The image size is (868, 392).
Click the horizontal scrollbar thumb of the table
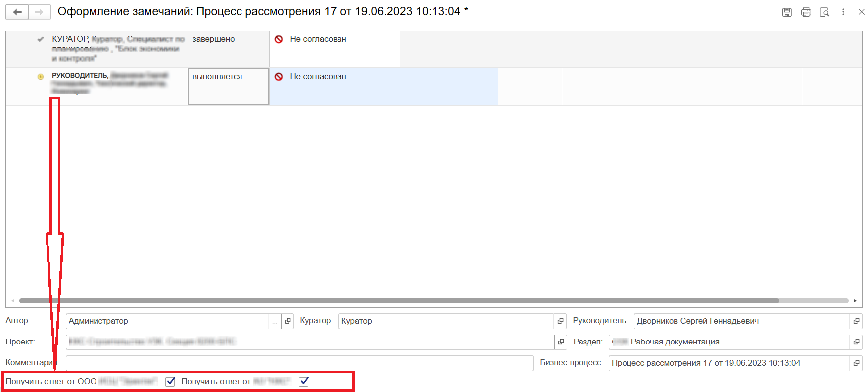[x=399, y=301]
